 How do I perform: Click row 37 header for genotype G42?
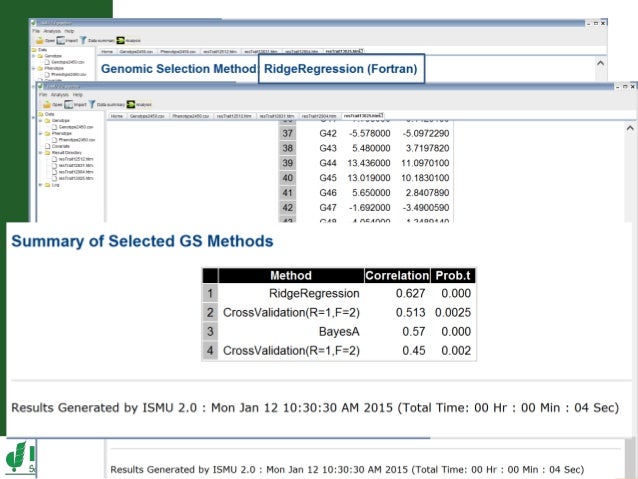pos(287,133)
